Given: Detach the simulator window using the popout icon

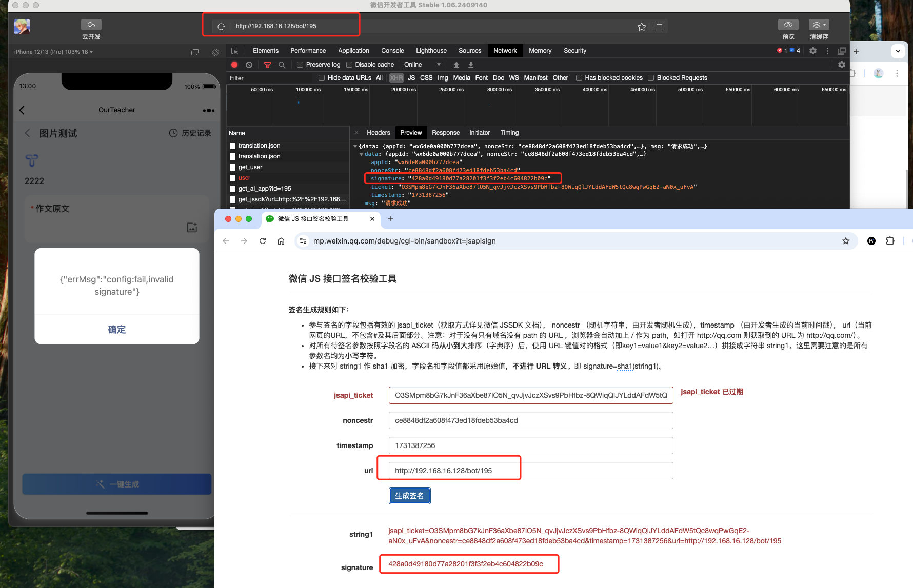Looking at the screenshot, I should (195, 52).
